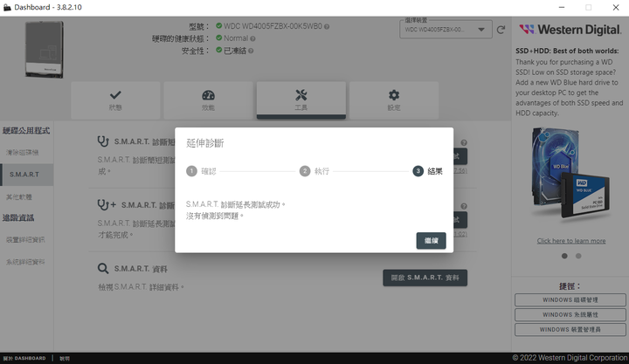The image size is (629, 364).
Task: Click the text S.M.A.R.T. 診斷延長測試成功。
Action: click(236, 204)
